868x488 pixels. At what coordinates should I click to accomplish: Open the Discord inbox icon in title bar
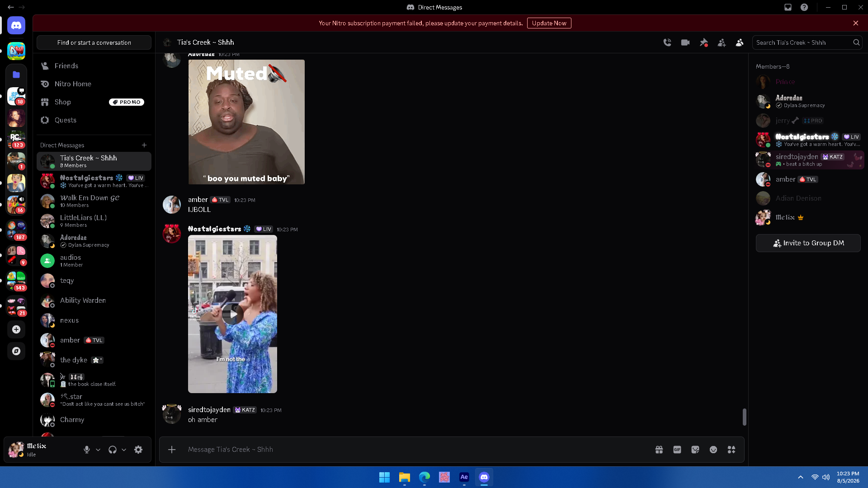click(x=788, y=7)
